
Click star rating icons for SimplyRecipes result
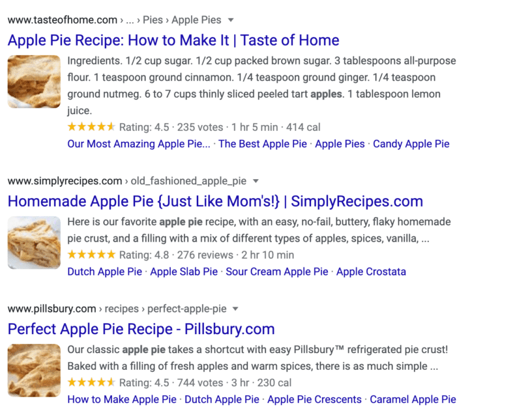(92, 255)
